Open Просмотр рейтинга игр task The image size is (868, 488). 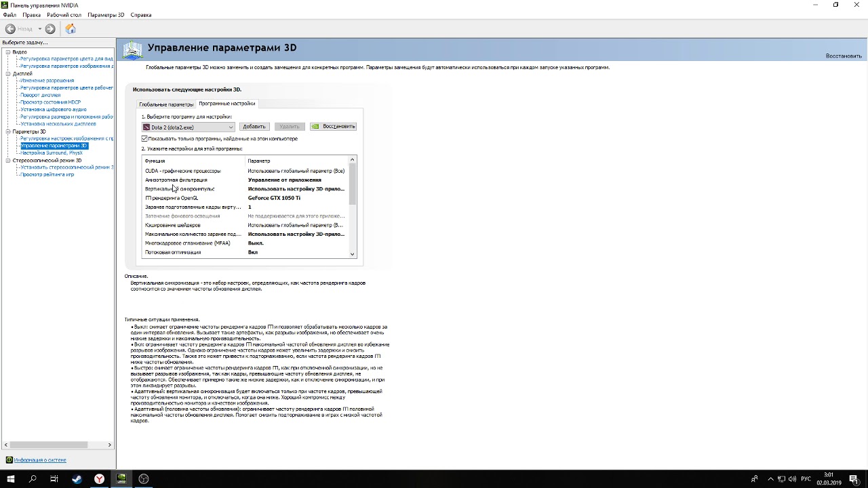click(x=47, y=175)
